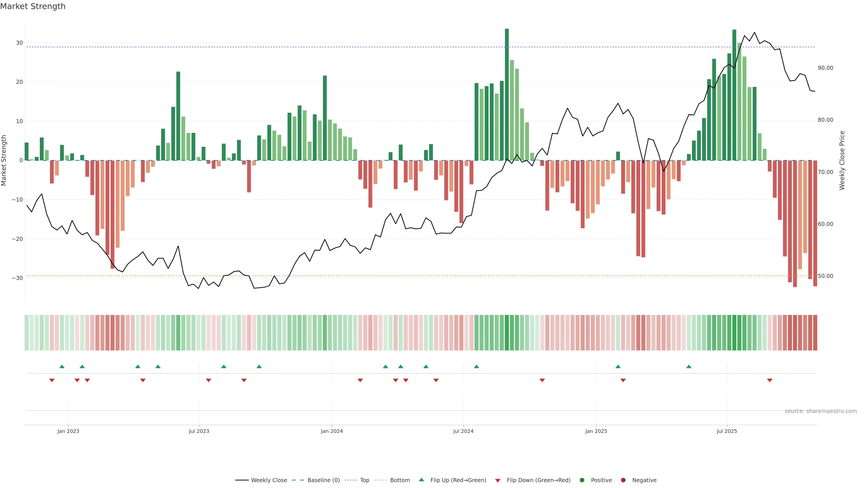Click the Market Strength chart title
Image resolution: width=868 pixels, height=488 pixels.
(33, 6)
